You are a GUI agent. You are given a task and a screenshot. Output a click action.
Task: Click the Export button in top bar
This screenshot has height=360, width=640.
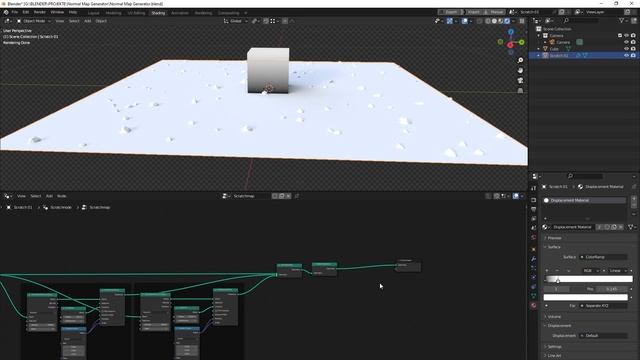tap(451, 12)
